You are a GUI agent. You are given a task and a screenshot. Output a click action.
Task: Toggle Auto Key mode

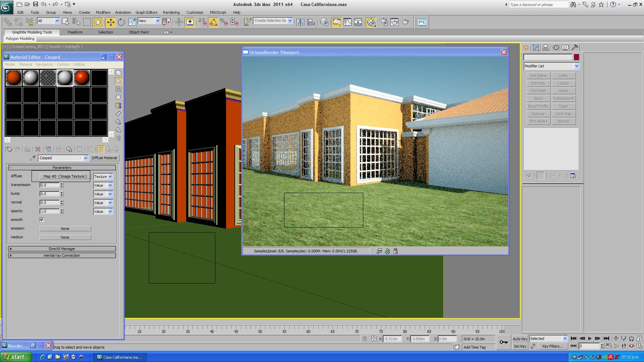[x=520, y=339]
